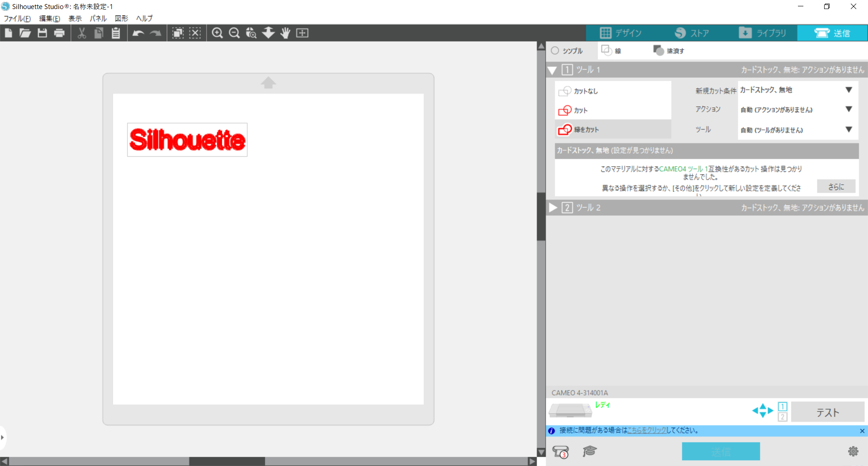Redo the last action
The image size is (868, 466).
[156, 33]
